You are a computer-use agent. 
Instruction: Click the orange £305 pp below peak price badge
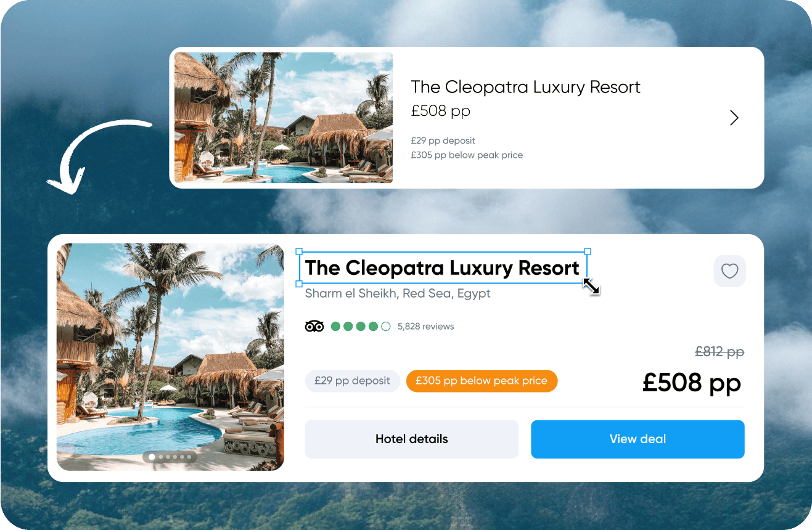click(x=482, y=381)
